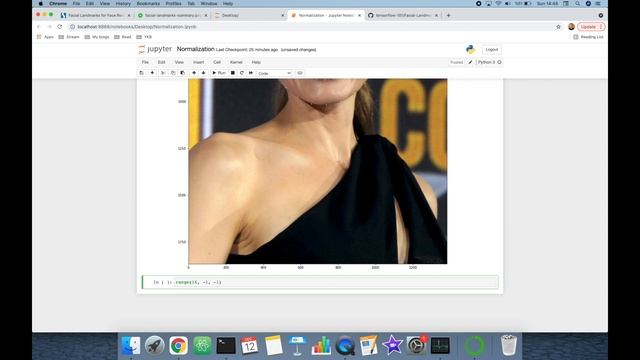Open a new browser tab with plus

448,15
